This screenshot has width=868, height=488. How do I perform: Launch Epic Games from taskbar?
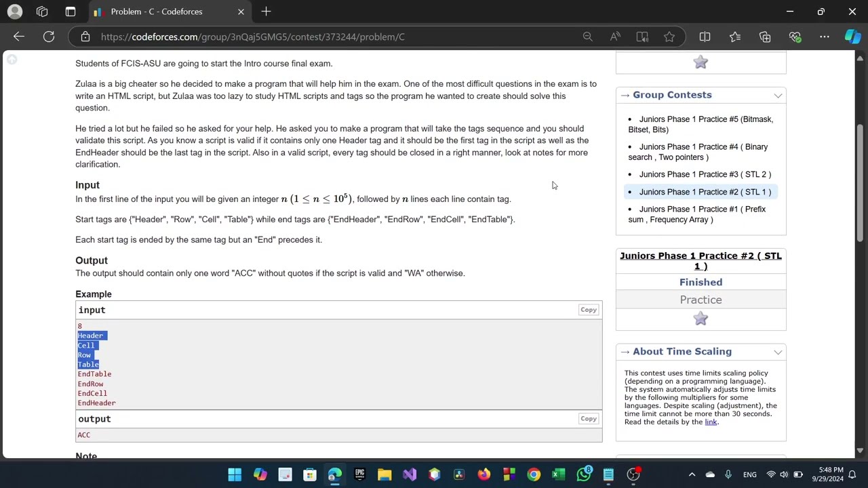pos(359,474)
